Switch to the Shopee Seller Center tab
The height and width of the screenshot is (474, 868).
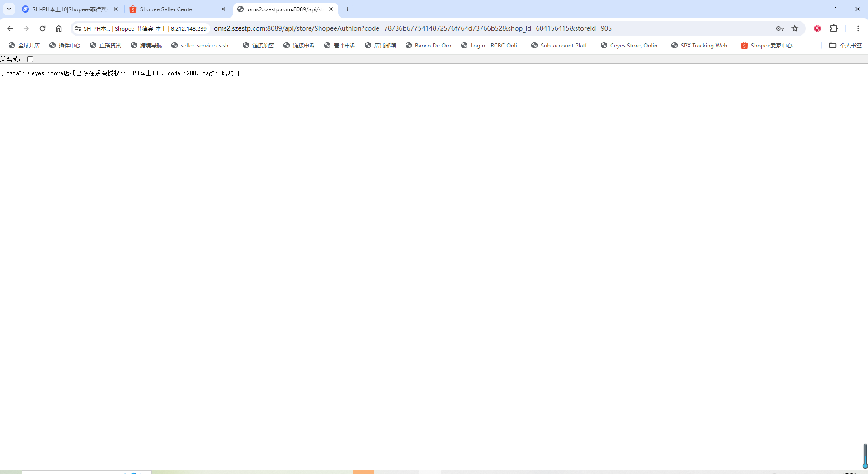tap(167, 9)
